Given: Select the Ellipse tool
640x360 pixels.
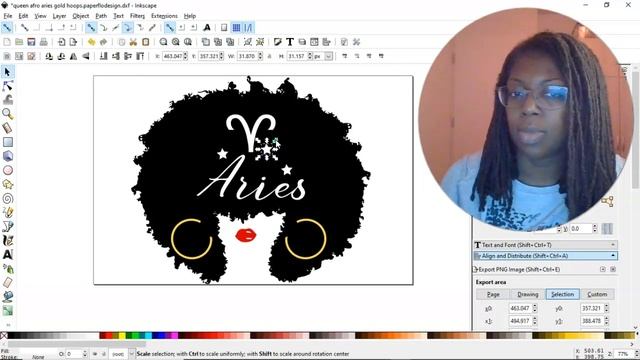Looking at the screenshot, I should click(x=7, y=170).
